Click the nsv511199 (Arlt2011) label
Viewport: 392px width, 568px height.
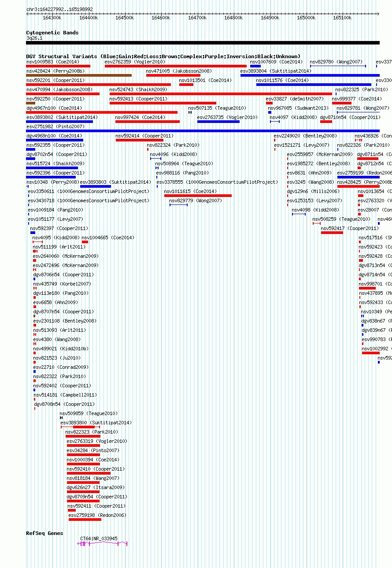(x=59, y=247)
